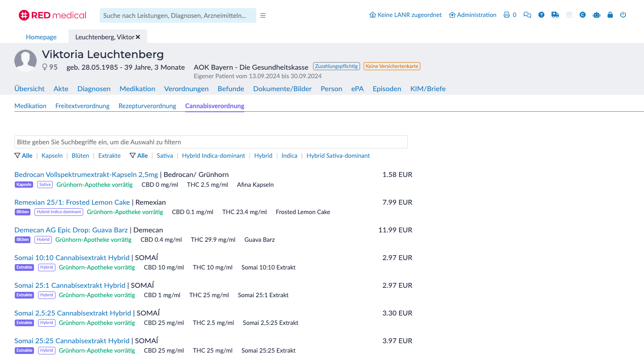Open the Person section
Image resolution: width=644 pixels, height=362 pixels.
coord(331,88)
